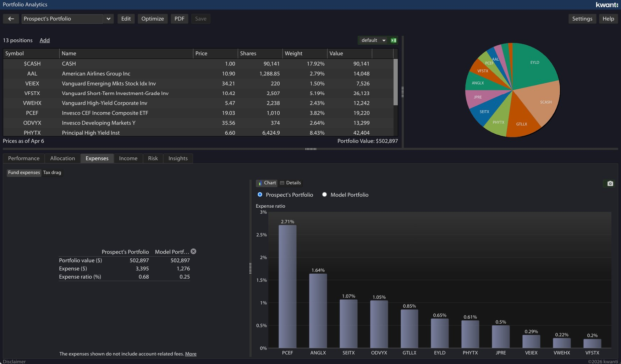
Task: Select the $CASH row symbol
Action: (32, 64)
